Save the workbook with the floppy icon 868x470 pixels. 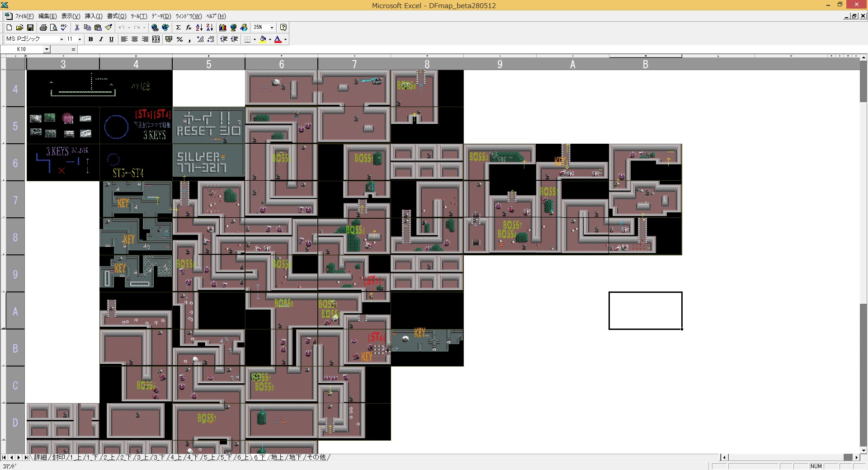pyautogui.click(x=30, y=28)
